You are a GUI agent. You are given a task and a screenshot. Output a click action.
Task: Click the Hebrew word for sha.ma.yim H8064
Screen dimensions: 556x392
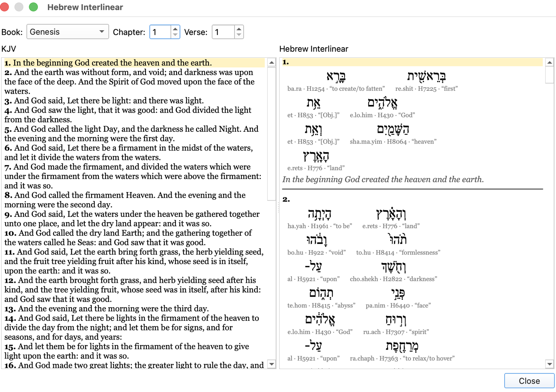click(393, 129)
